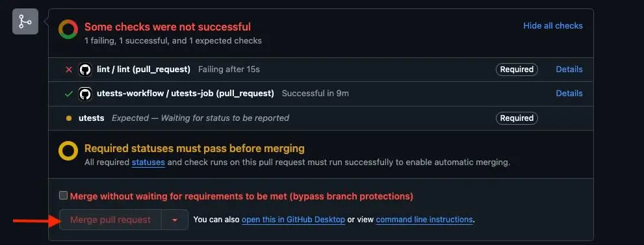
Task: Collapse the list with Hide all checks
Action: (x=553, y=25)
